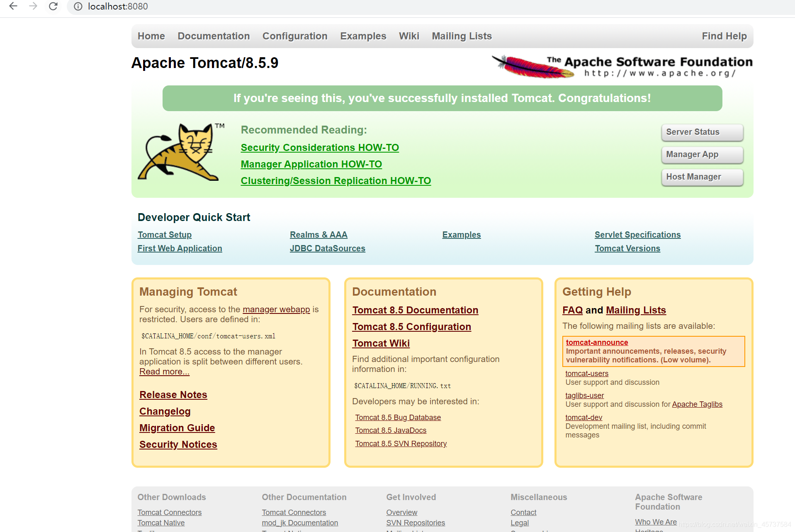Click the site info icon beside the URL
The height and width of the screenshot is (532, 795).
pos(78,6)
